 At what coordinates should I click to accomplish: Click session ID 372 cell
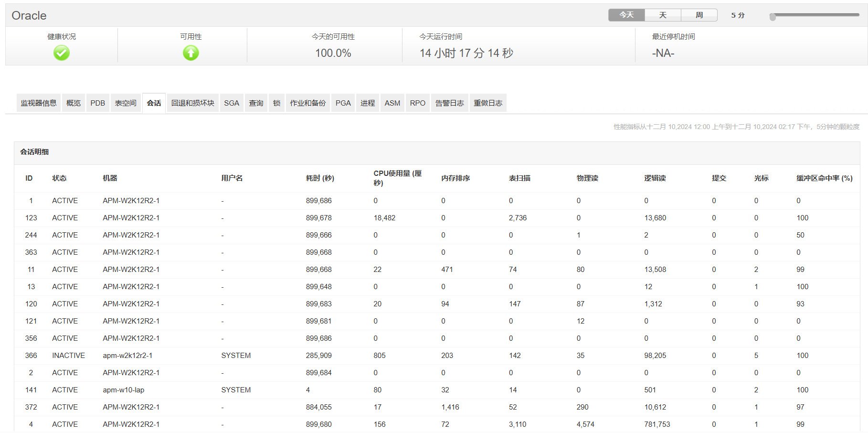point(31,407)
